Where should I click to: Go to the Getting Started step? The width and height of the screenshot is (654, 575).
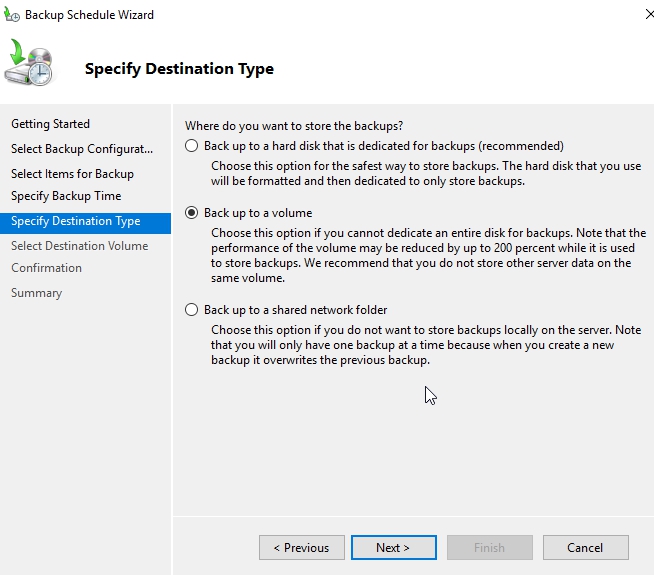(x=50, y=124)
